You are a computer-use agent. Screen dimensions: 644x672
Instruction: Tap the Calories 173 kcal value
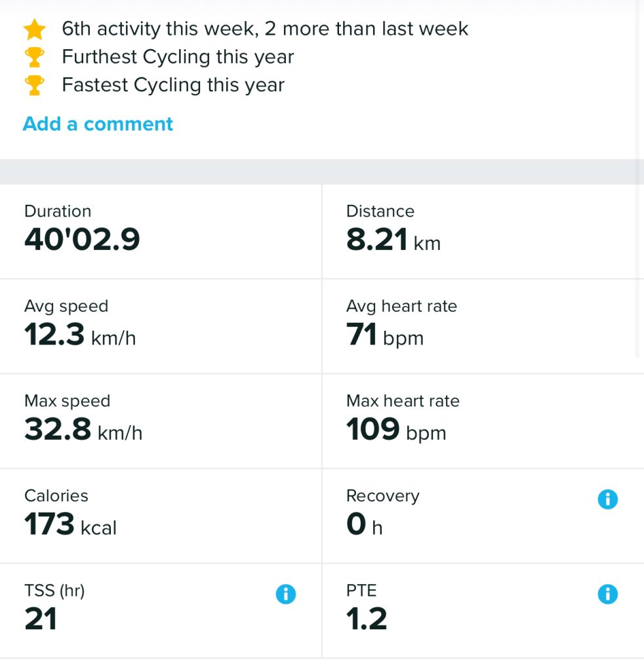pyautogui.click(x=70, y=525)
